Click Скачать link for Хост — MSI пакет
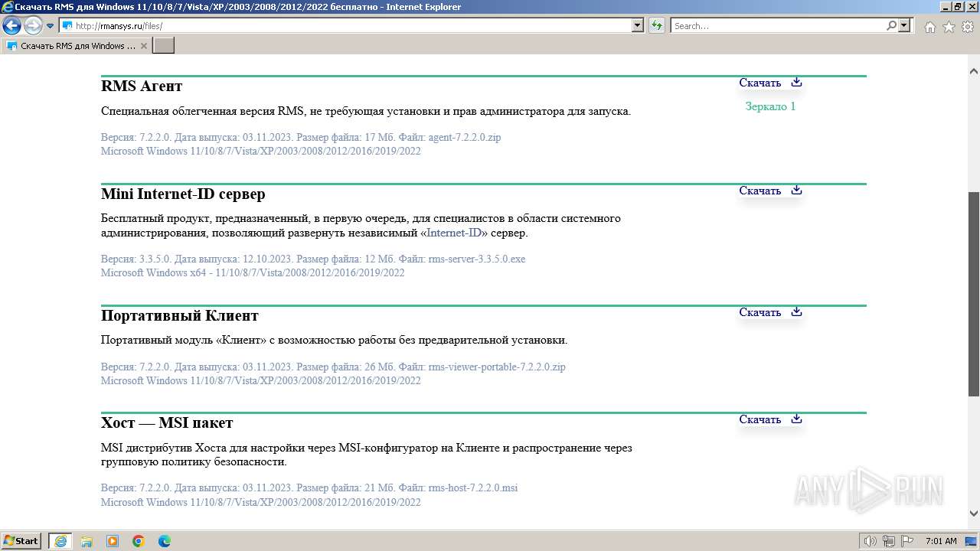Viewport: 980px width, 551px height. pyautogui.click(x=759, y=419)
